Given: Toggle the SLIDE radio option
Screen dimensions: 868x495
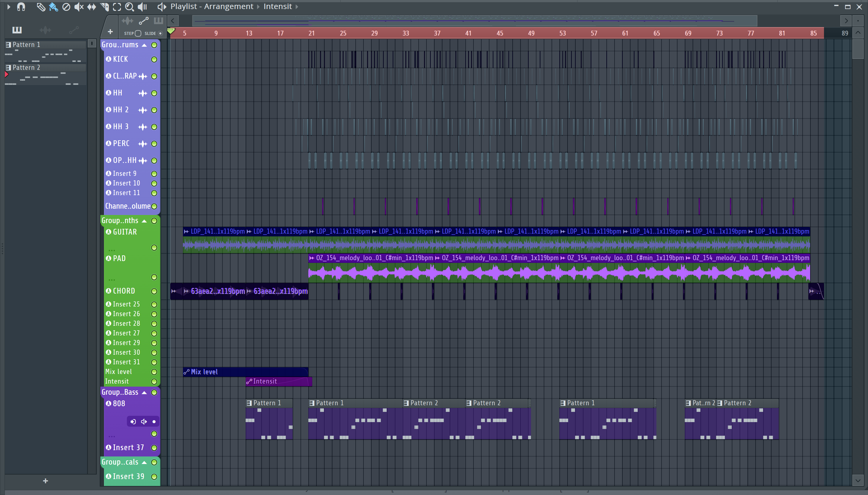Looking at the screenshot, I should point(160,33).
